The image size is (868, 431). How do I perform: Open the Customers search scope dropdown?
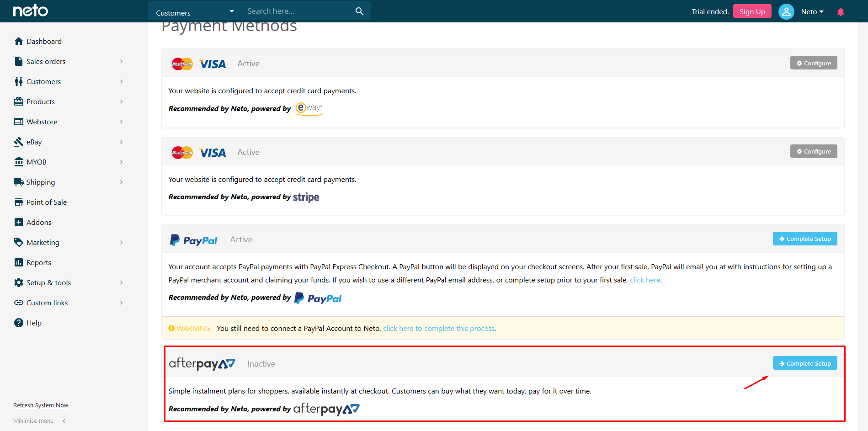[195, 11]
